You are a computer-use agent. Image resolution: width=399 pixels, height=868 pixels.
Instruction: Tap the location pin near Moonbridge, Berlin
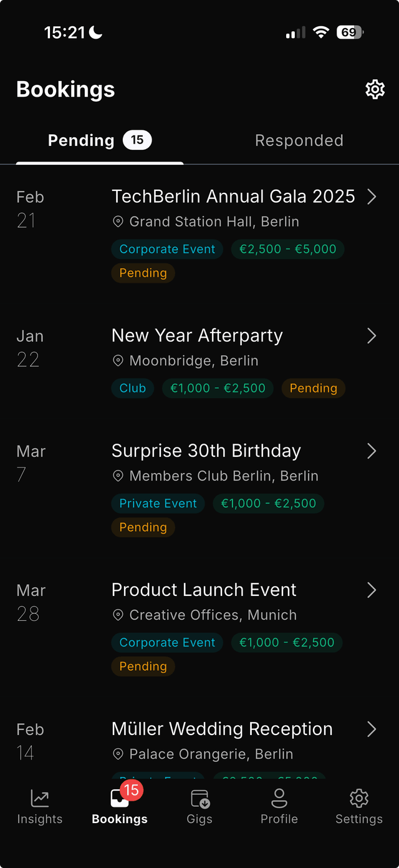pos(118,361)
